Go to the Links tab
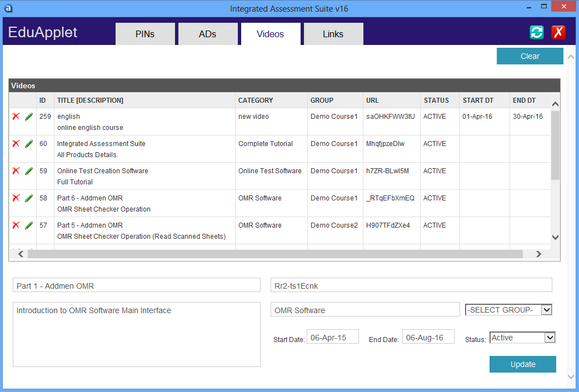 (333, 34)
